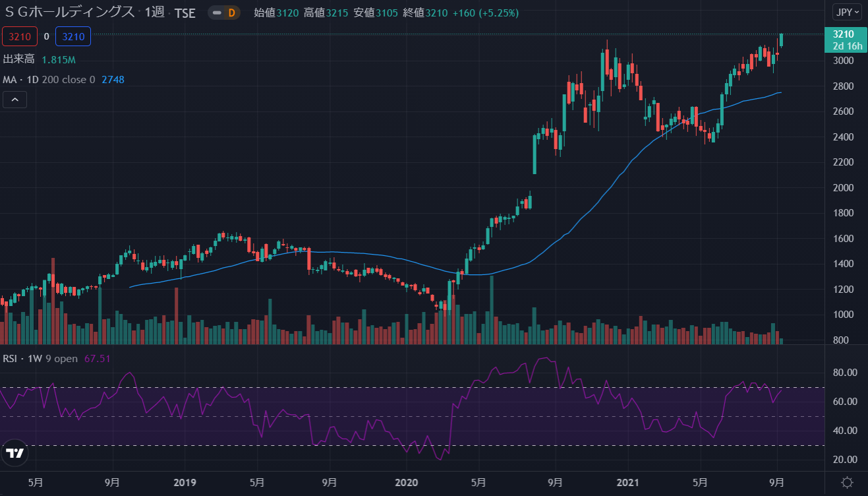Click 3000 on the price axis
The image size is (868, 496).
[844, 61]
